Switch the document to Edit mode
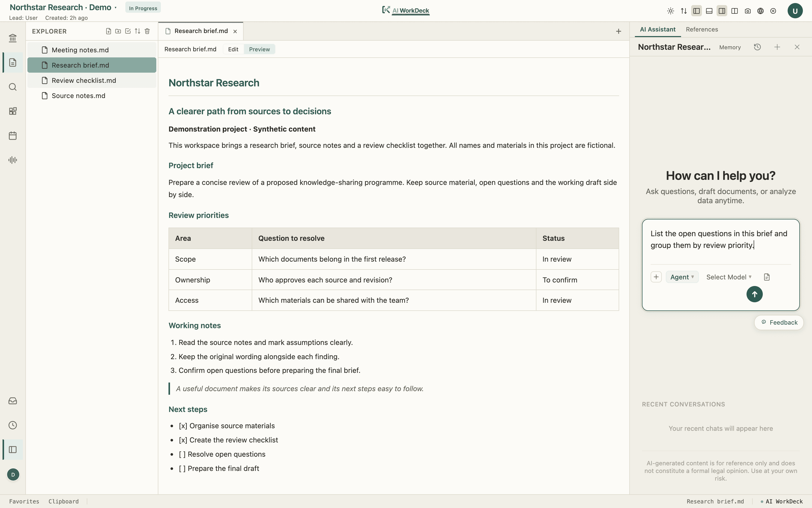Screen dimensions: 812x508 [233, 49]
